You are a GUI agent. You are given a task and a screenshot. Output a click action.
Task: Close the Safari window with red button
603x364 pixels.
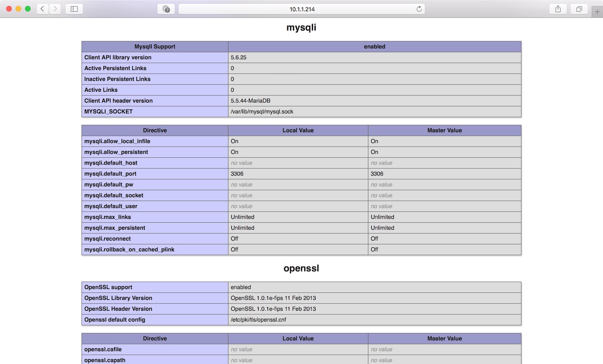[9, 9]
